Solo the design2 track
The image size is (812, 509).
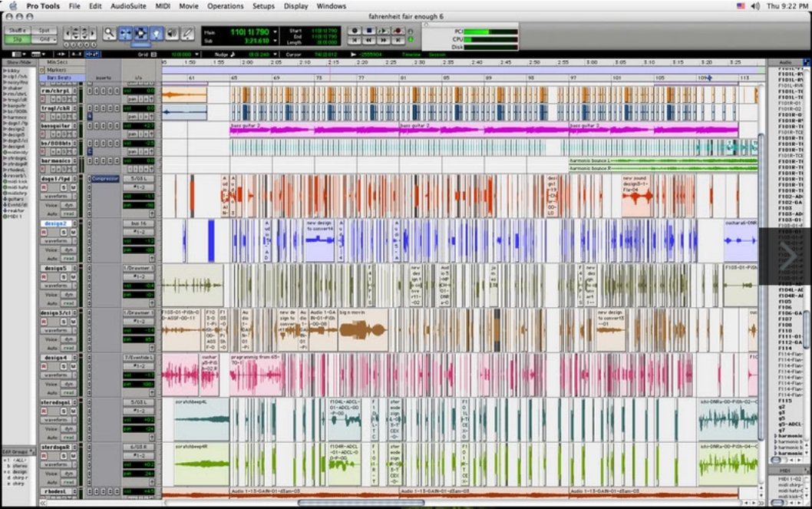pos(64,233)
